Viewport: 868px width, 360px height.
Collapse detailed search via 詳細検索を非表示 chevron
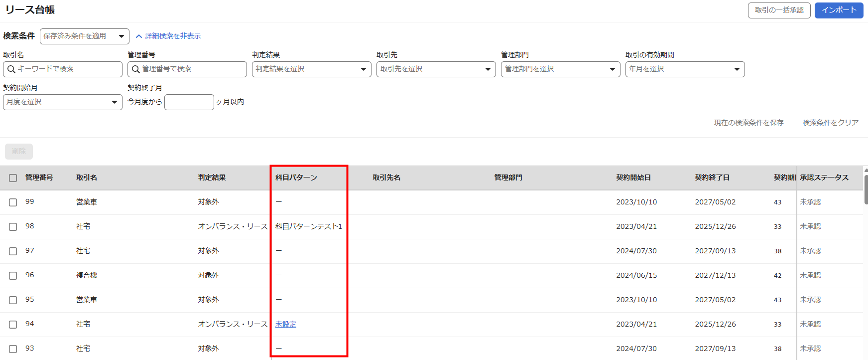[139, 36]
